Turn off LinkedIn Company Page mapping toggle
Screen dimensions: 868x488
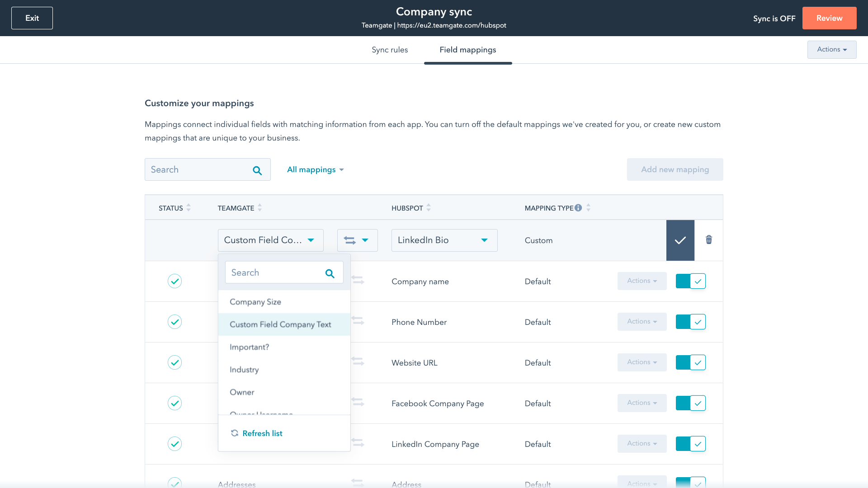click(690, 444)
